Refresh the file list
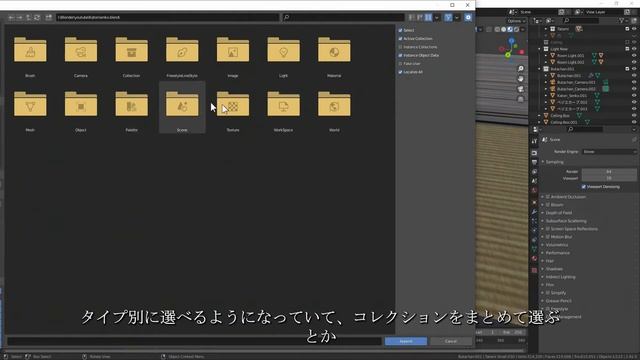 coord(37,18)
